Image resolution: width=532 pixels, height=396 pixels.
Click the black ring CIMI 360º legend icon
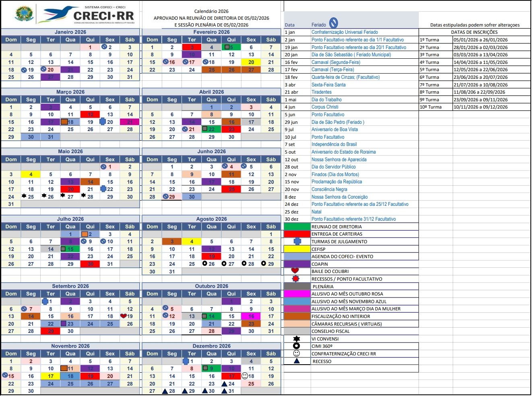coord(297,346)
